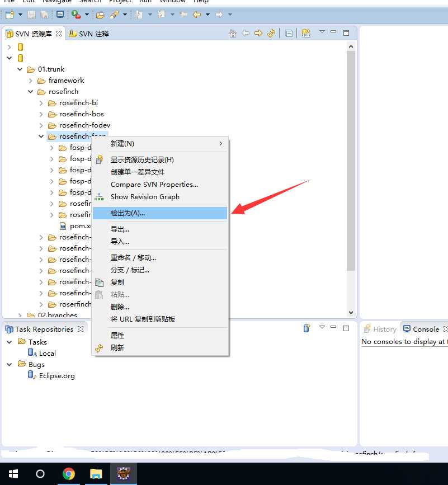Open Chrome from the taskbar
Viewport: 448px width, 485px height.
coord(69,474)
